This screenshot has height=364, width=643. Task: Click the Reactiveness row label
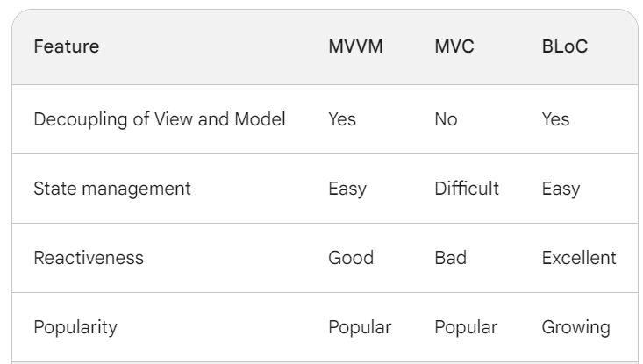89,258
